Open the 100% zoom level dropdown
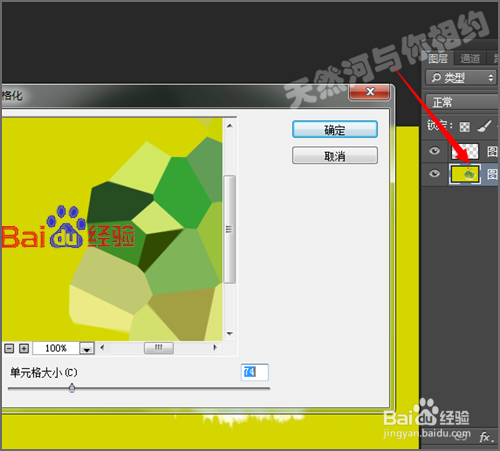This screenshot has width=500, height=451. (x=87, y=349)
